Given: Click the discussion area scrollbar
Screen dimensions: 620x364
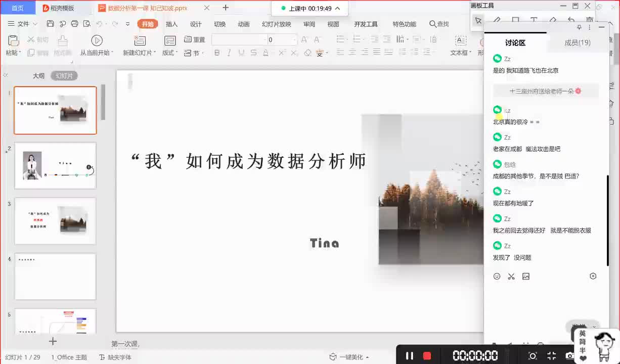Looking at the screenshot, I should point(607,220).
